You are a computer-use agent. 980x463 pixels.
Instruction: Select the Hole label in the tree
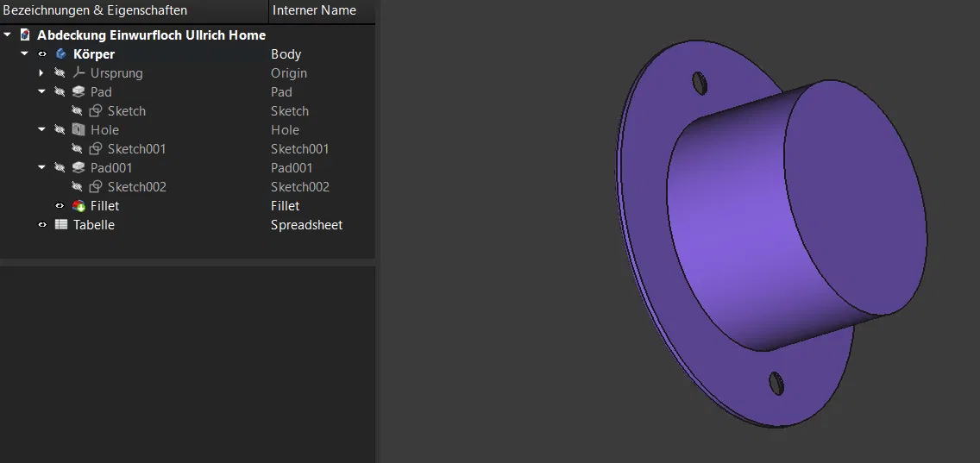click(104, 130)
